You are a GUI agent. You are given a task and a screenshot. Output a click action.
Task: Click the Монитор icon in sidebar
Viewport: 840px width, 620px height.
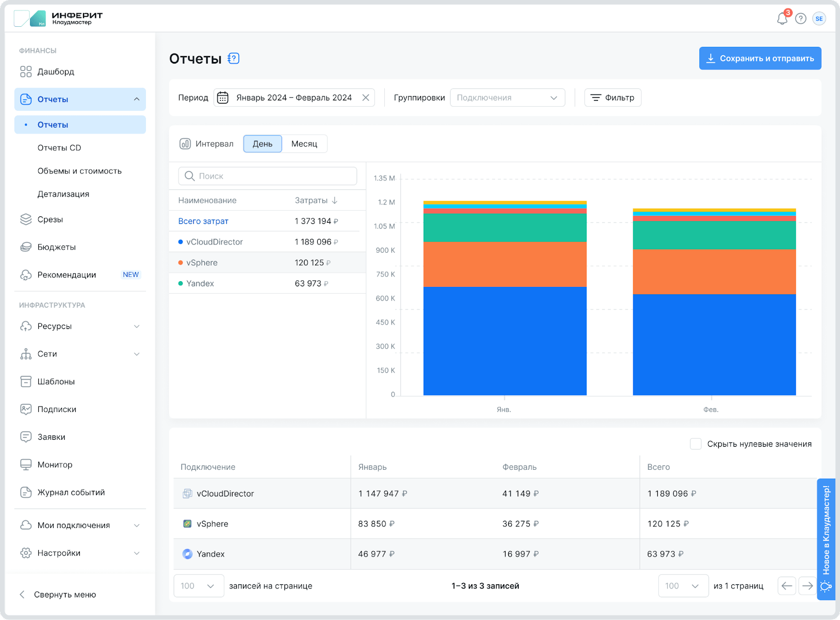point(26,464)
